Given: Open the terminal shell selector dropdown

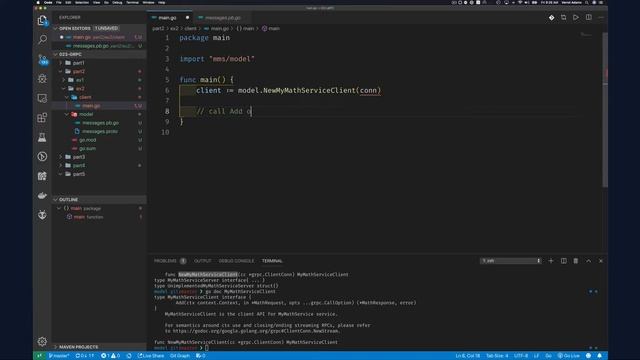Looking at the screenshot, I should coord(511,261).
